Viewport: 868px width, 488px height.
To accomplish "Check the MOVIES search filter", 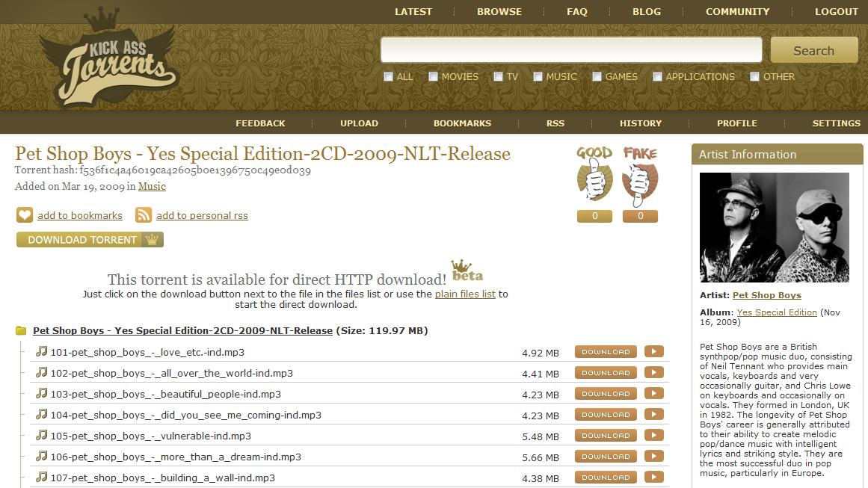I will tap(434, 77).
